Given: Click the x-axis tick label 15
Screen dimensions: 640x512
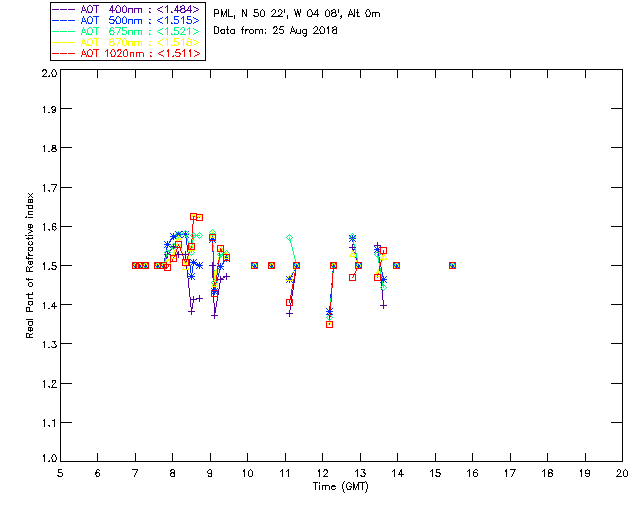Looking at the screenshot, I should coord(435,473).
